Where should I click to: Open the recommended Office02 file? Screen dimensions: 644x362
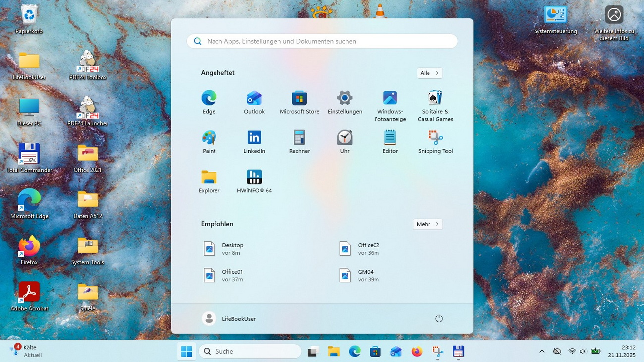[367, 249]
